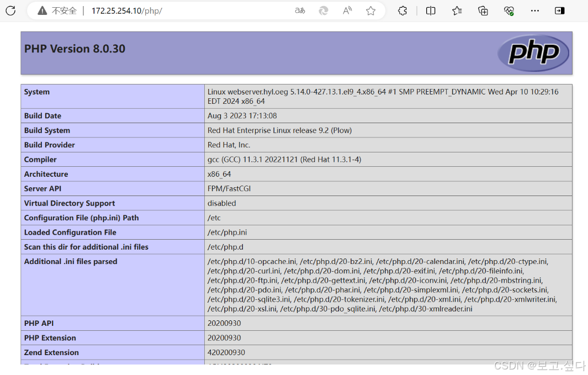This screenshot has height=375, width=588.
Task: Open the Settings and more ellipsis menu
Action: click(535, 11)
